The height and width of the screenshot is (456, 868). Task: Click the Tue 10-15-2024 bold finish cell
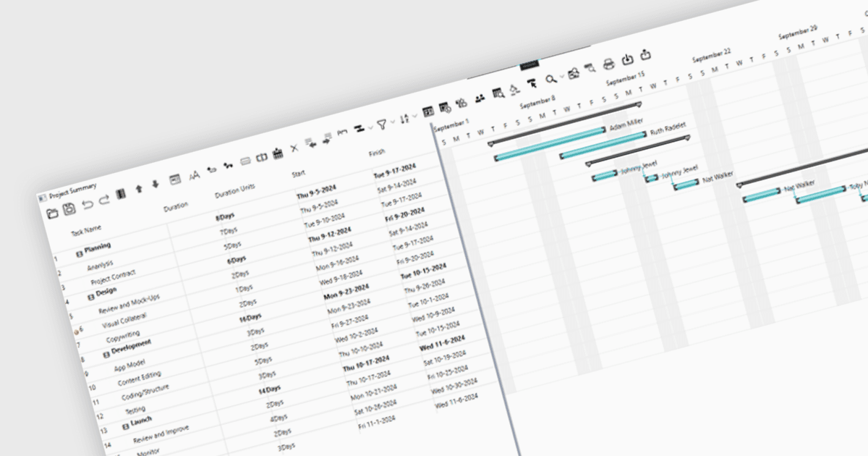tap(423, 269)
